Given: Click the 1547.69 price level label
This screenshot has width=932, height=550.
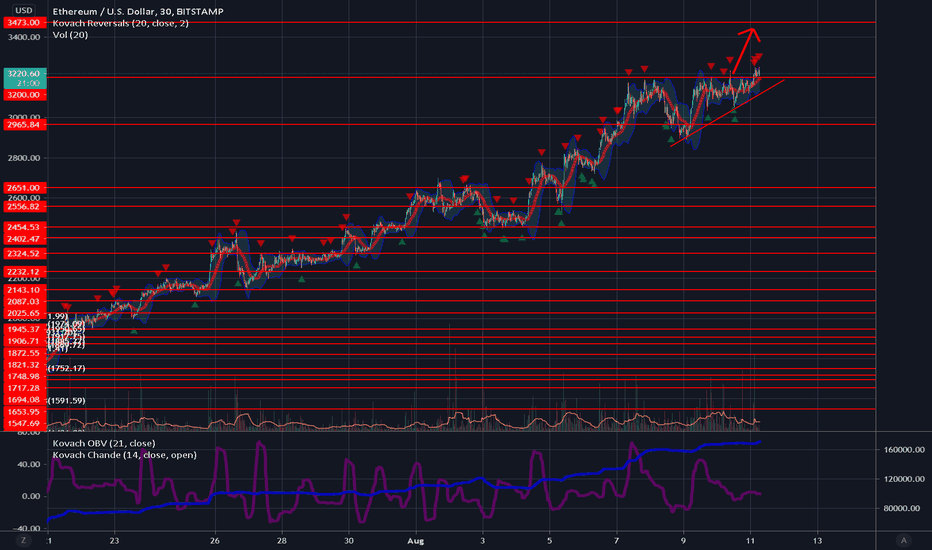Looking at the screenshot, I should (x=24, y=424).
